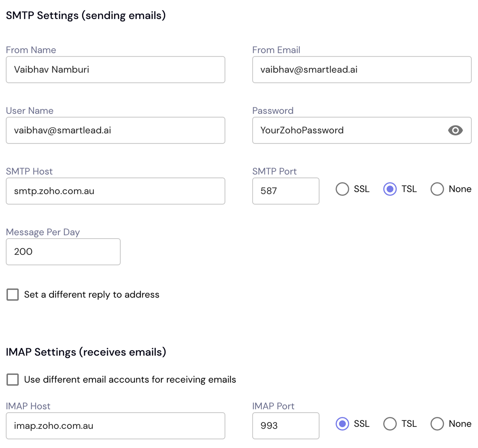
Task: Click the IMAP Port number field
Action: point(285,426)
